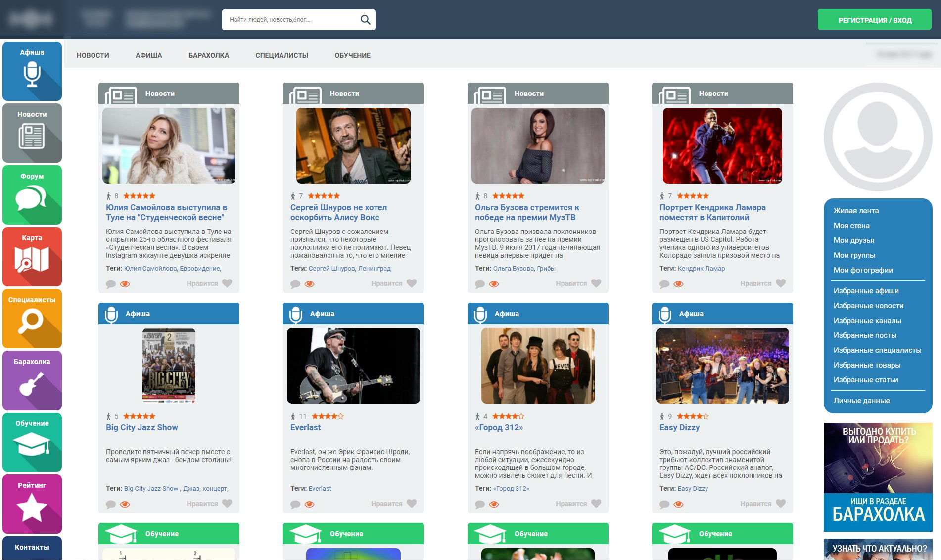Like the Ольга Бузова news with heart

point(596,283)
